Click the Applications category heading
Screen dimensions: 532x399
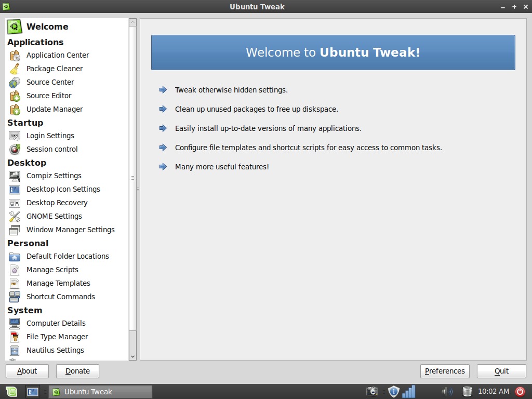click(35, 42)
